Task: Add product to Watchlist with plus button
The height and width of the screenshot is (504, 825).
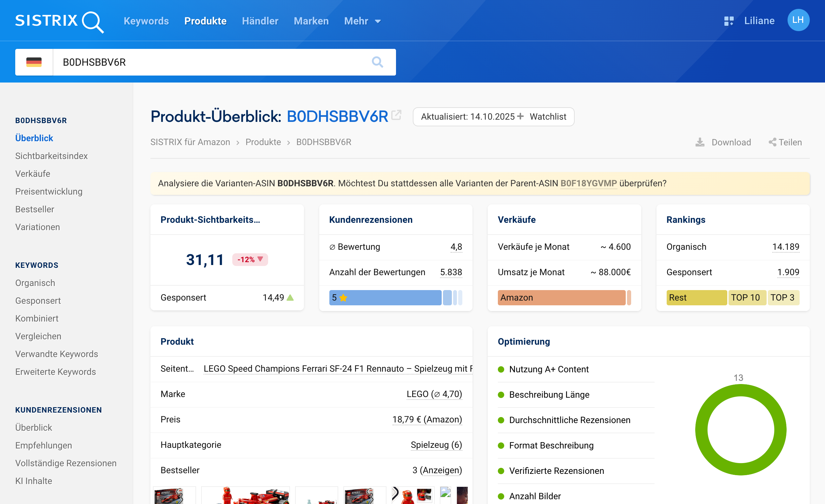Action: [x=520, y=116]
